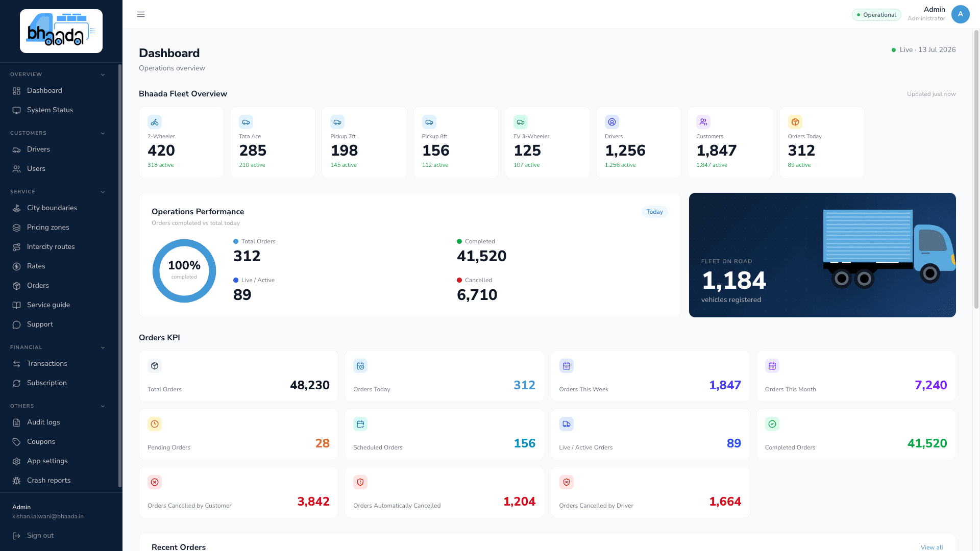
Task: Click the Operational status badge
Action: coord(876,15)
